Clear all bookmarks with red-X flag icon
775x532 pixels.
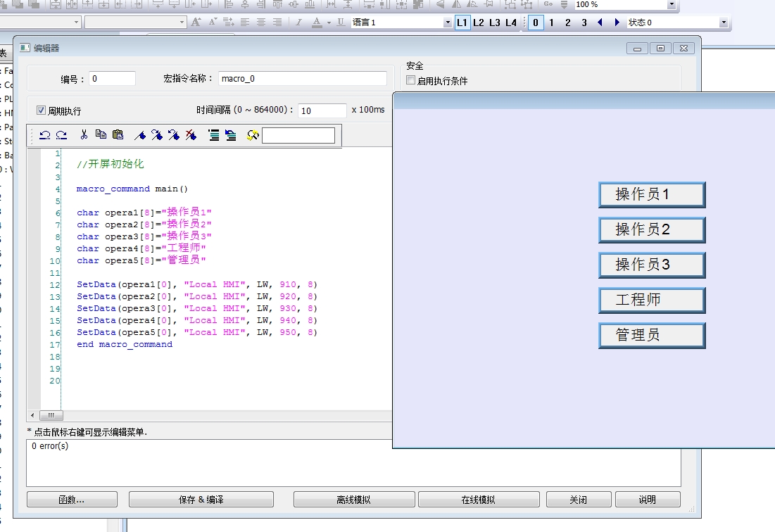[x=191, y=135]
